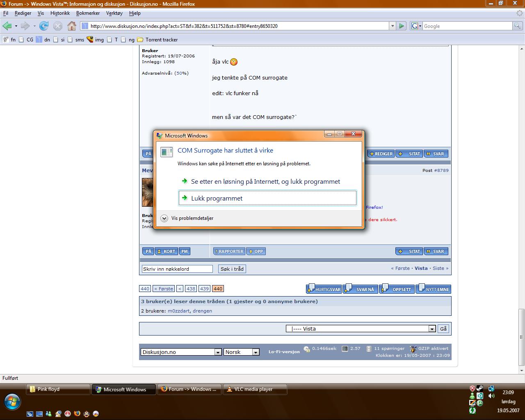Click the volume speaker tray icon
The image size is (525, 420).
click(491, 396)
